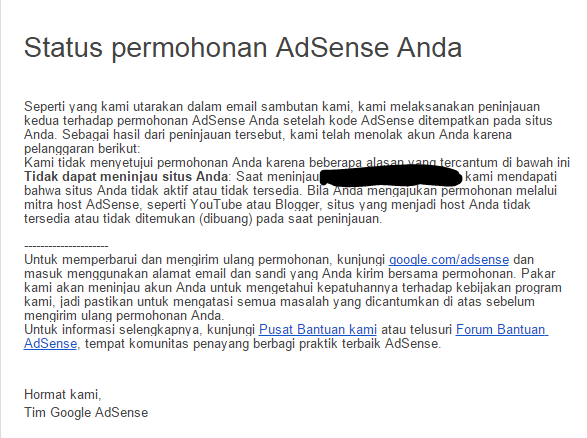Click the bold text Tidak dapat meninjau situs Anda

point(126,176)
